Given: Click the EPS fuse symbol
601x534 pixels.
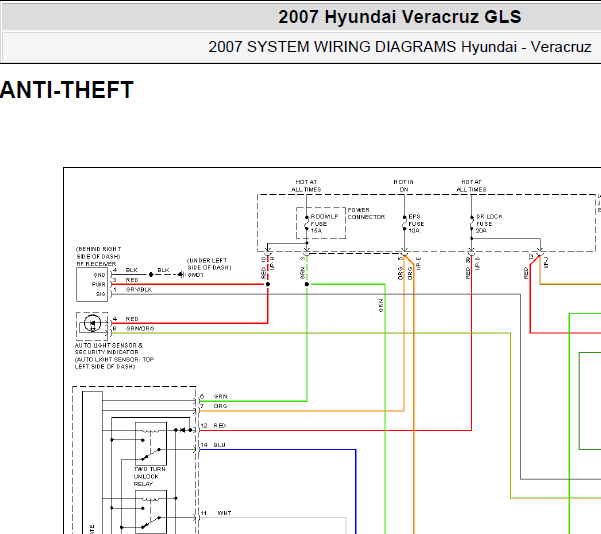Looking at the screenshot, I should coord(404,223).
